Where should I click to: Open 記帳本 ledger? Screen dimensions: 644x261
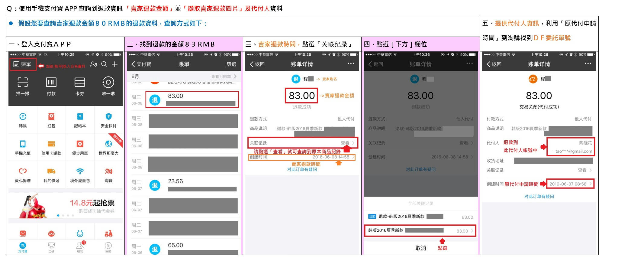click(x=80, y=120)
